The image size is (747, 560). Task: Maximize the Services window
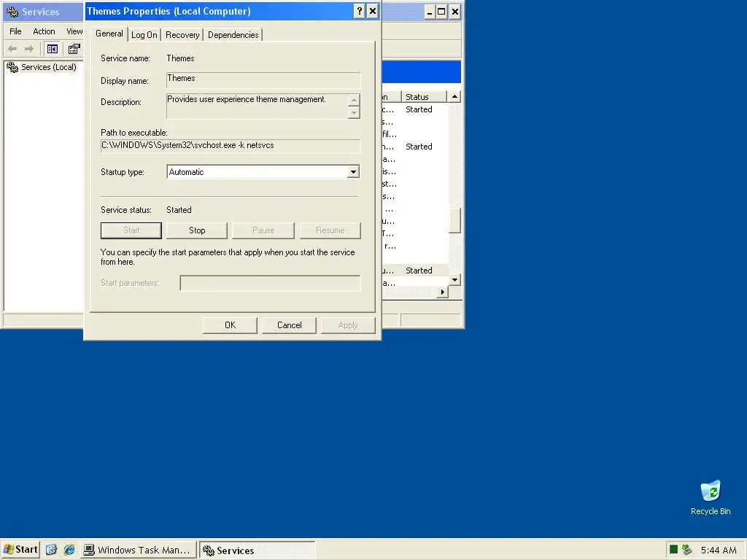click(441, 12)
